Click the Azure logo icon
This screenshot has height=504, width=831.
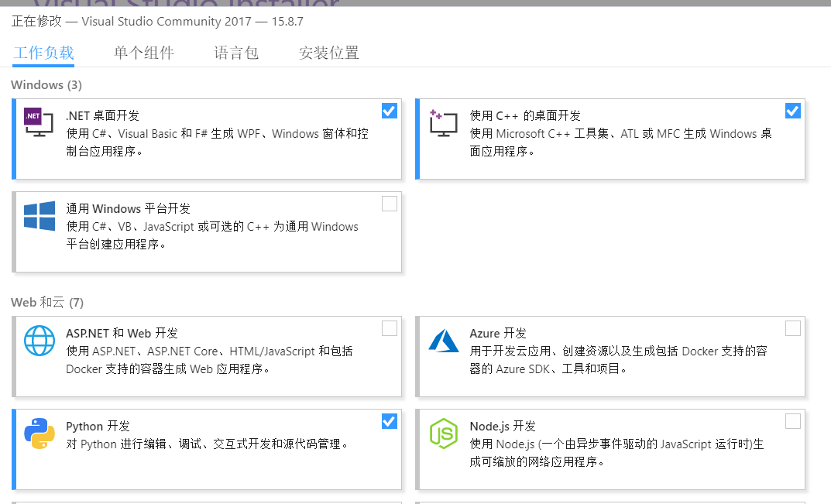[444, 341]
